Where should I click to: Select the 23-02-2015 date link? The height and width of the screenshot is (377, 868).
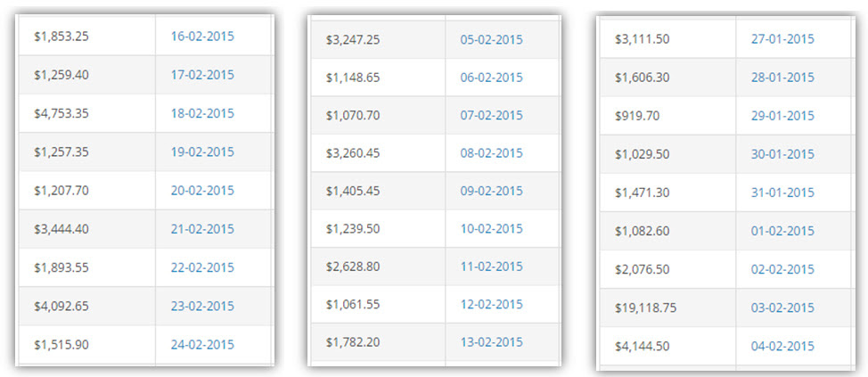[202, 306]
